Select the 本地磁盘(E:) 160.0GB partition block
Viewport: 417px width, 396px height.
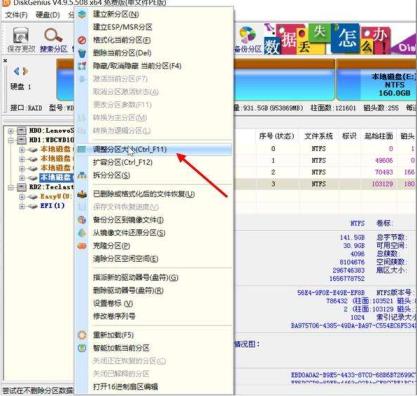click(x=377, y=80)
